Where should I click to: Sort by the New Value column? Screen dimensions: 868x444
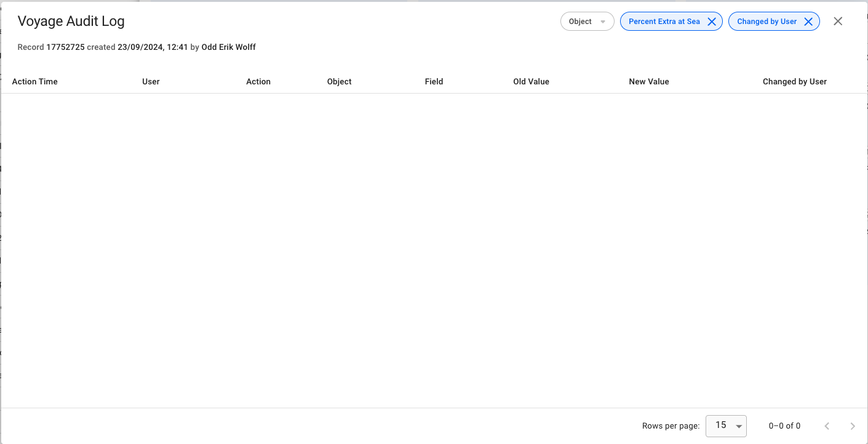point(649,82)
